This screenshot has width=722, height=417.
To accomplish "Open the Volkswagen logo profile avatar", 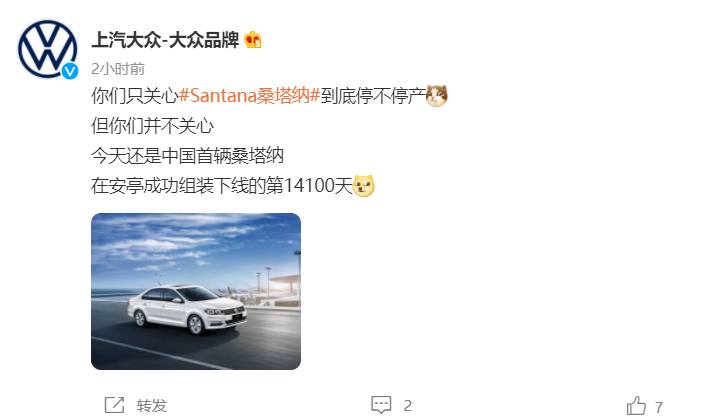I will tap(47, 49).
